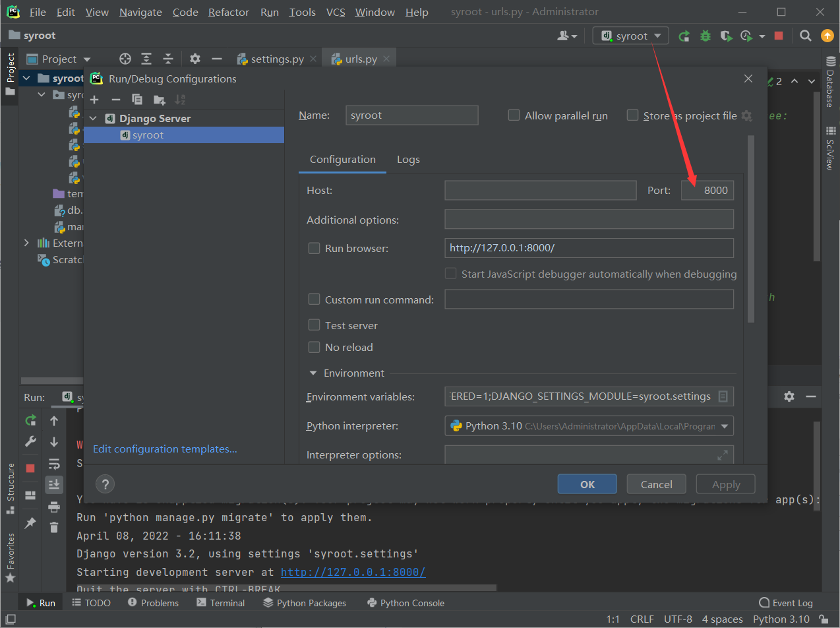Create new configuration folder icon

pos(159,100)
